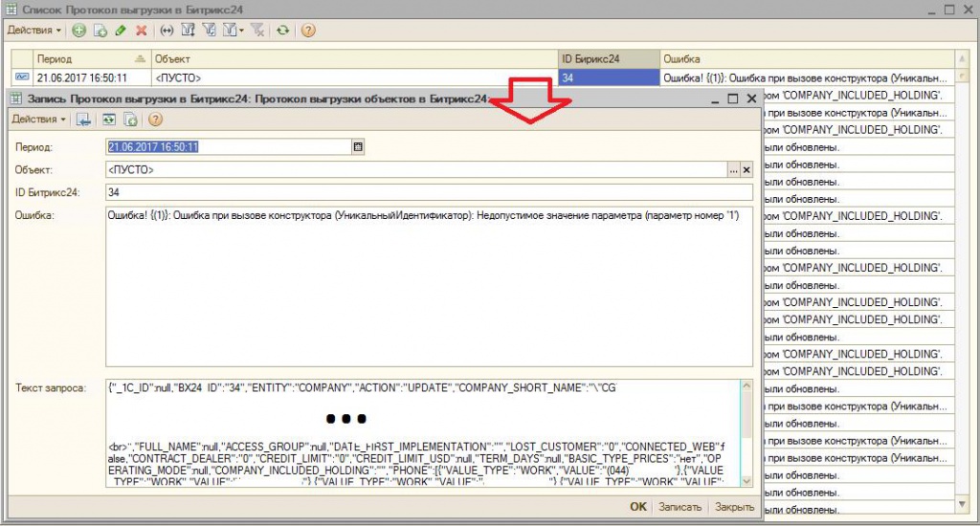Click the Add record icon in list toolbar

(78, 30)
